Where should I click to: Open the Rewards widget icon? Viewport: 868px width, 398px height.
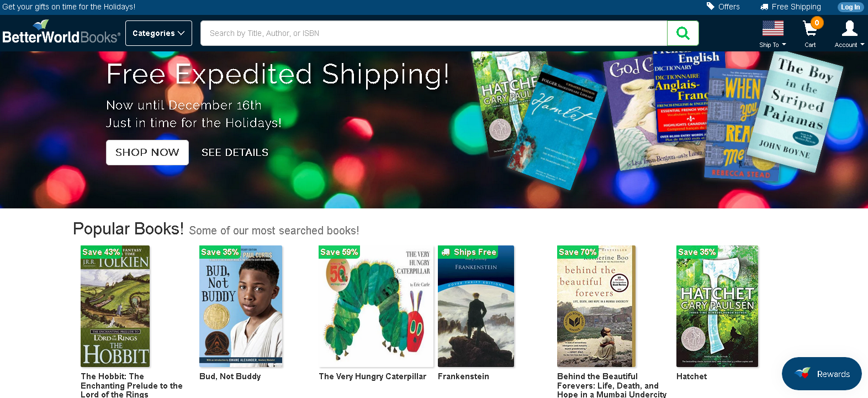pos(802,374)
